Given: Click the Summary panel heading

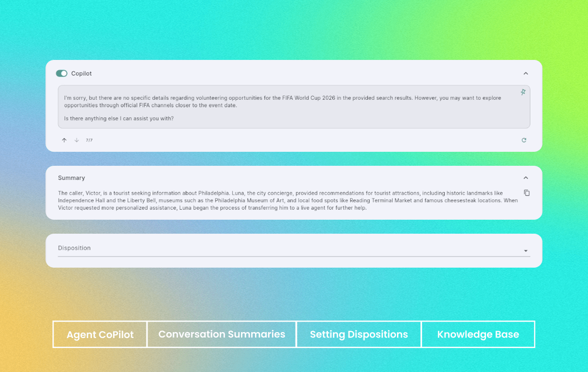Looking at the screenshot, I should coord(71,178).
